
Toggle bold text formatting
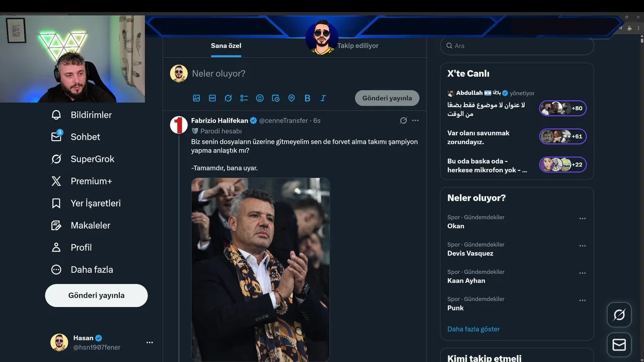pos(307,98)
